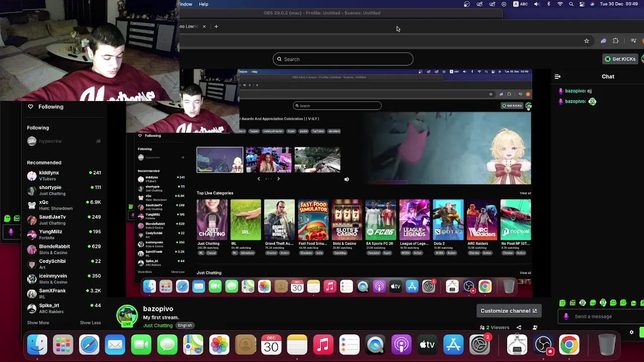Screen dimensions: 644x362
Task: Collapse chat with the arrow icon
Action: coord(557,76)
